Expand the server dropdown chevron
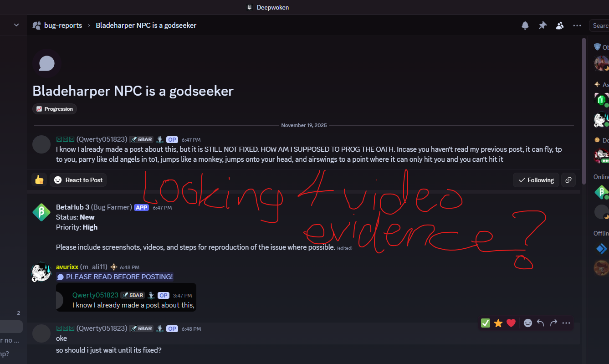This screenshot has height=364, width=609. [16, 25]
